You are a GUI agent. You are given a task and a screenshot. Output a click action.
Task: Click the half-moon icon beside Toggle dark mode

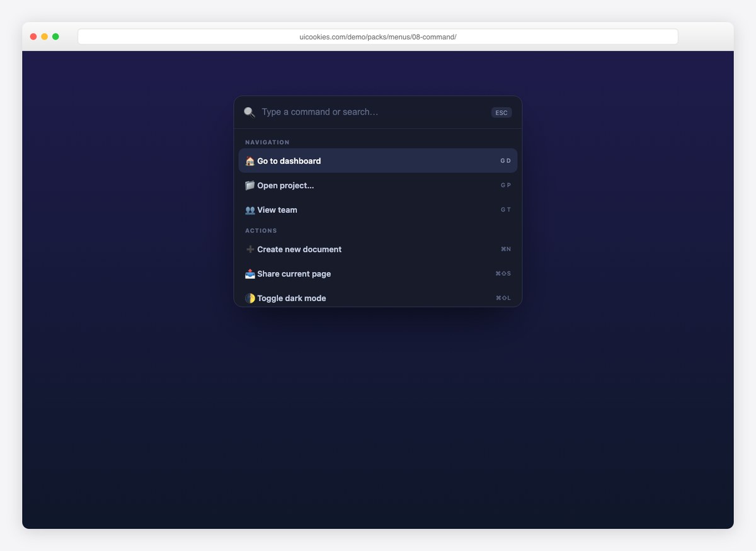pyautogui.click(x=249, y=298)
